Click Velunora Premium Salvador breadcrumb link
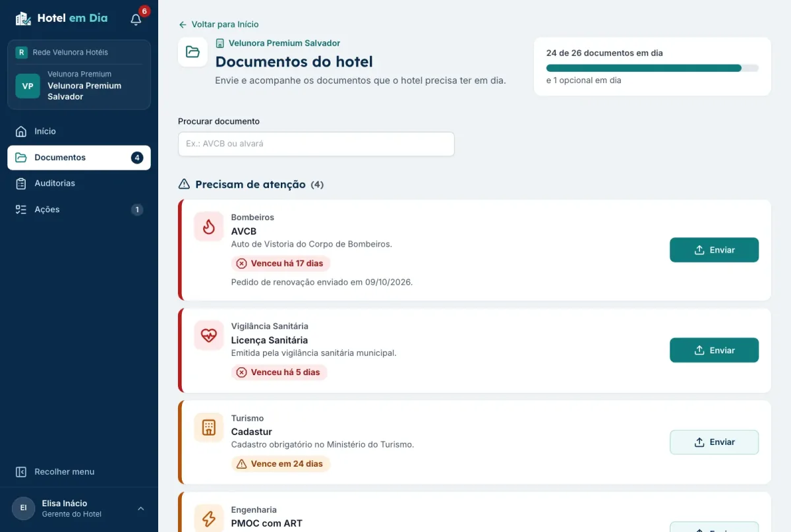This screenshot has width=791, height=532. point(278,43)
